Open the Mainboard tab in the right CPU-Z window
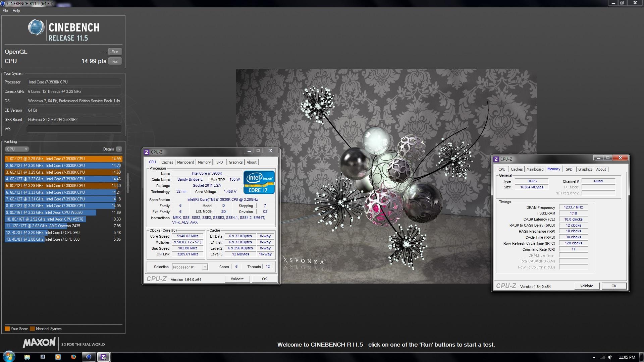The height and width of the screenshot is (362, 644). (535, 169)
